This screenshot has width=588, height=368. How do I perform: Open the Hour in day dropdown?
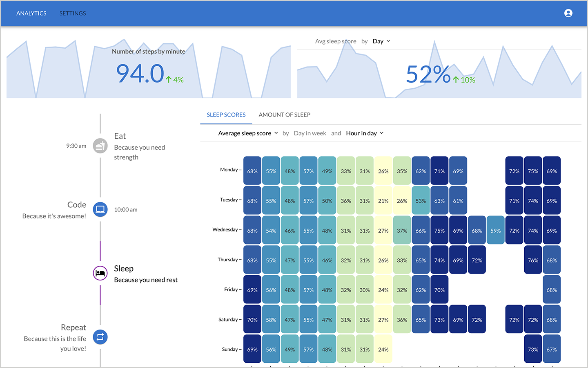pos(364,133)
